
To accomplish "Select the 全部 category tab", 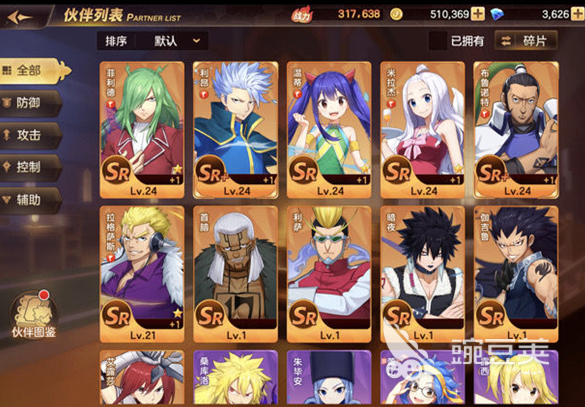I will point(34,71).
